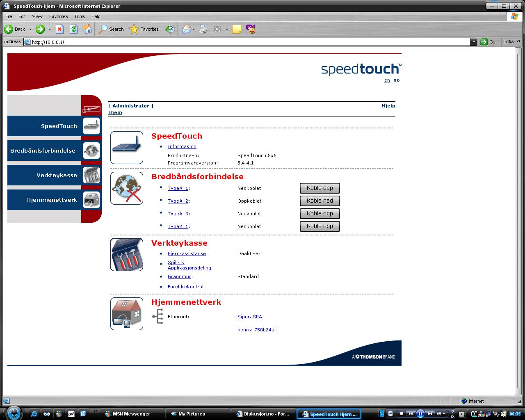This screenshot has width=525, height=420.
Task: Open the File menu
Action: click(x=9, y=16)
